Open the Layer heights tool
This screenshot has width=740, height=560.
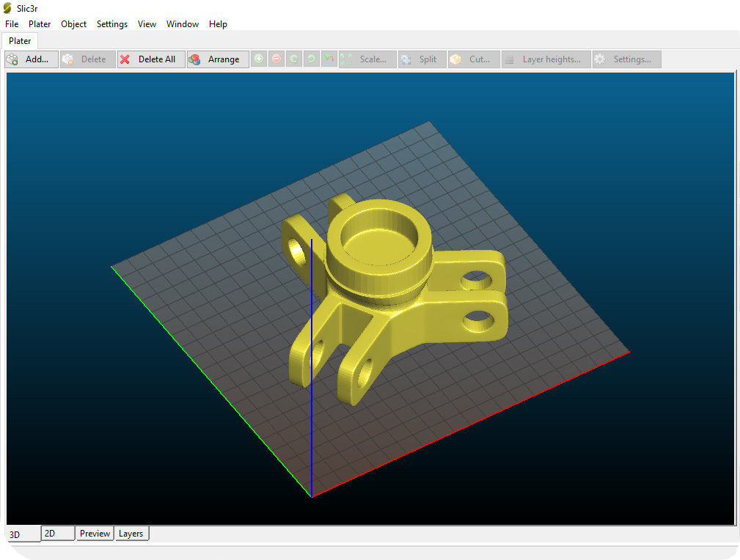(x=546, y=59)
